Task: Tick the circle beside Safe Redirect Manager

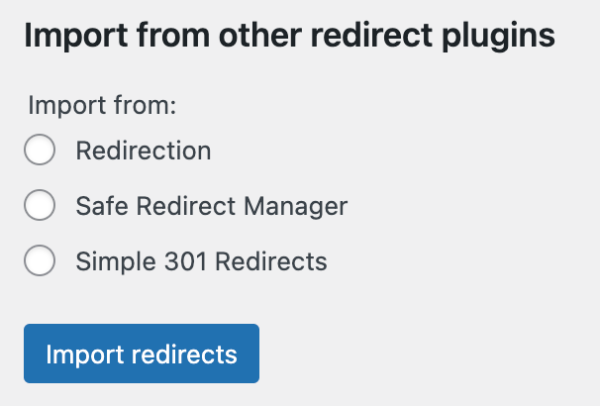Action: (40, 207)
